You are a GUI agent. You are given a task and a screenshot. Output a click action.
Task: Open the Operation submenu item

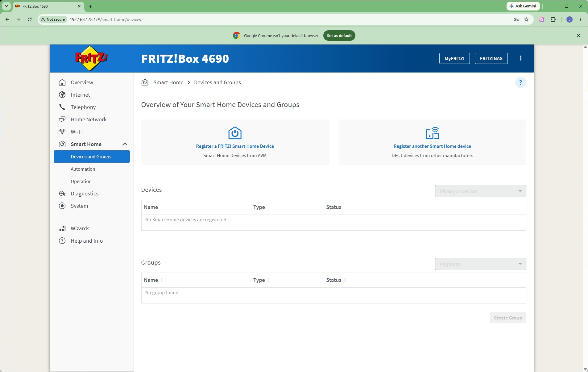(81, 181)
